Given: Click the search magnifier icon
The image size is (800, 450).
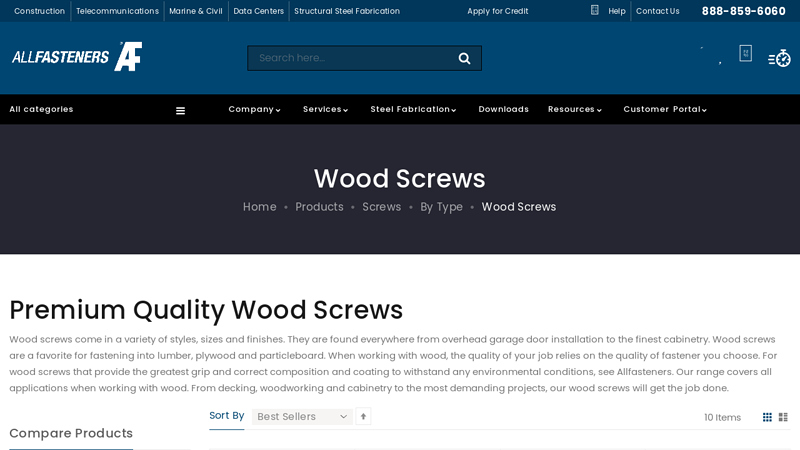Looking at the screenshot, I should 464,58.
